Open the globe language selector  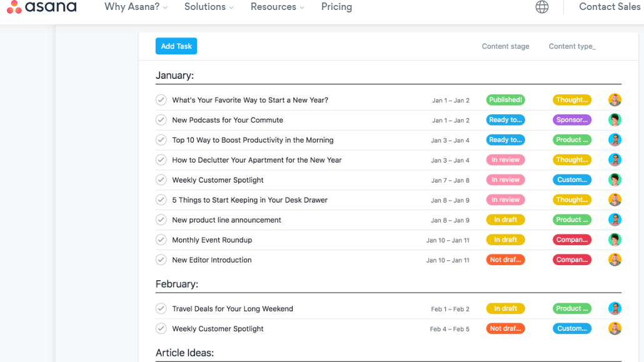coord(542,7)
